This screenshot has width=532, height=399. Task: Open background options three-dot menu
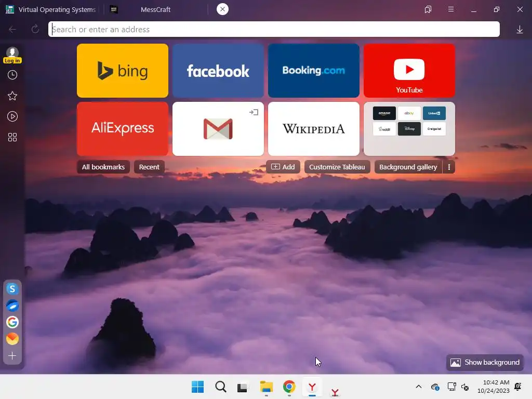click(449, 167)
